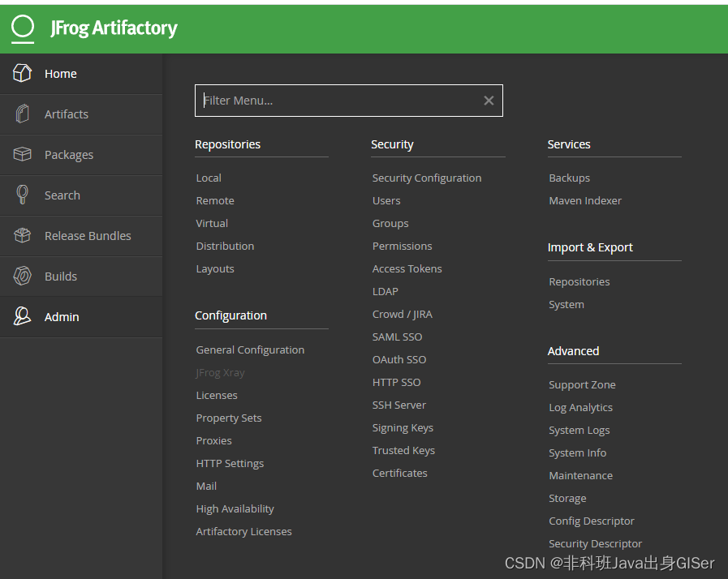Click the Home house icon in sidebar

(x=22, y=73)
